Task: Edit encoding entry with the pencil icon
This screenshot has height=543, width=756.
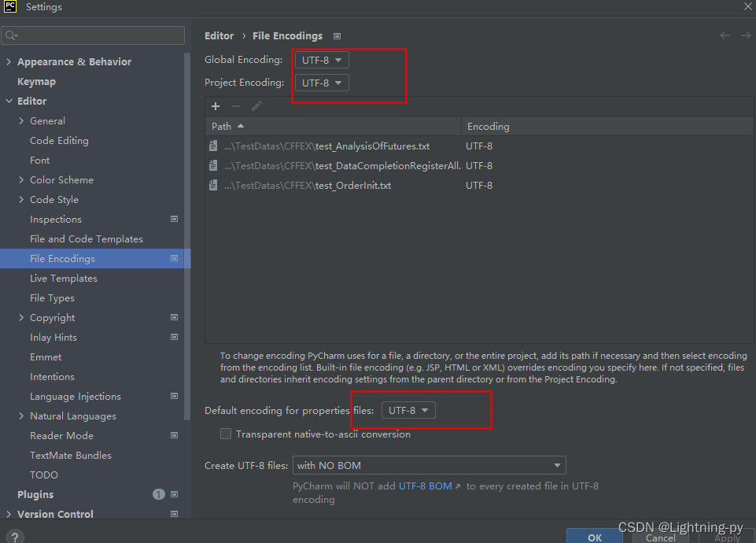Action: pos(256,105)
